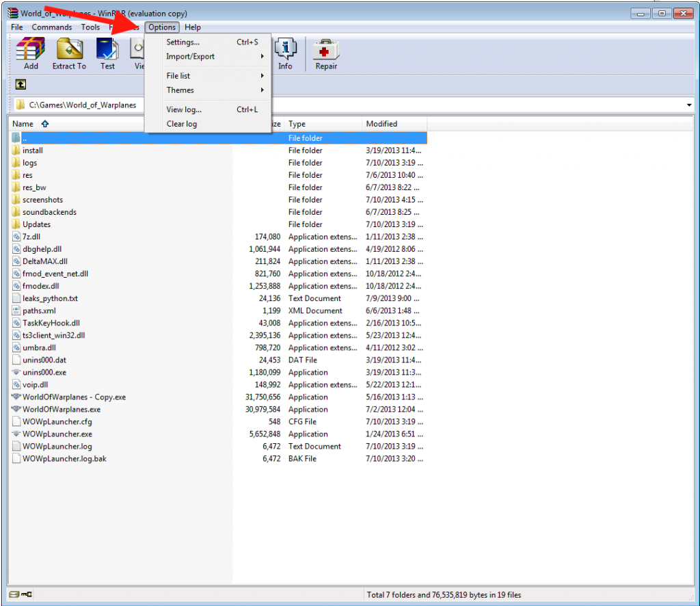The image size is (700, 606).
Task: Select the dbghelp.dll file name
Action: point(42,249)
